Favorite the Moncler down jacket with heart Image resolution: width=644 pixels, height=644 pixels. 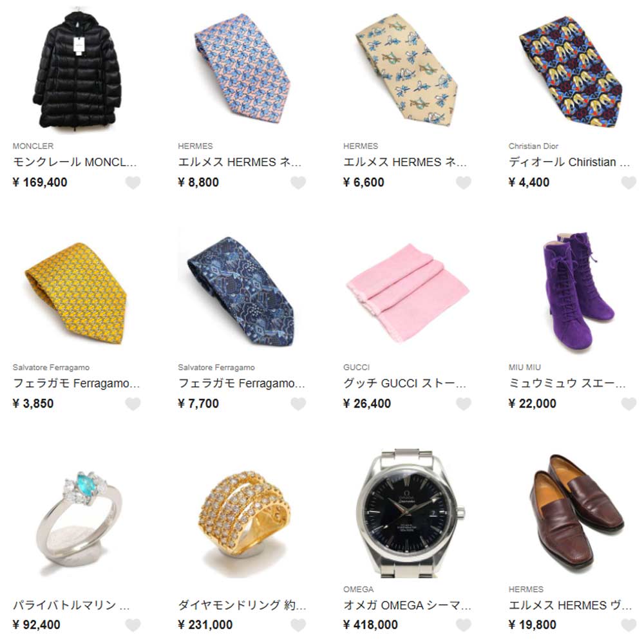point(133,182)
